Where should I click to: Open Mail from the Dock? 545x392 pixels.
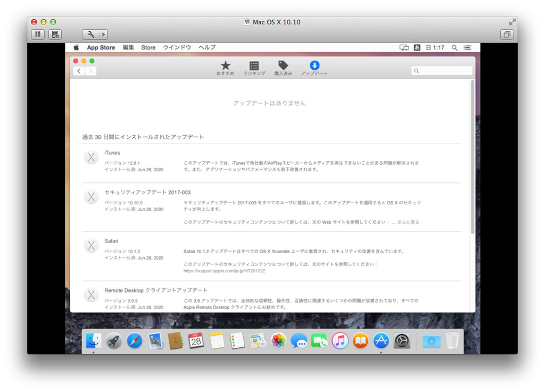155,341
